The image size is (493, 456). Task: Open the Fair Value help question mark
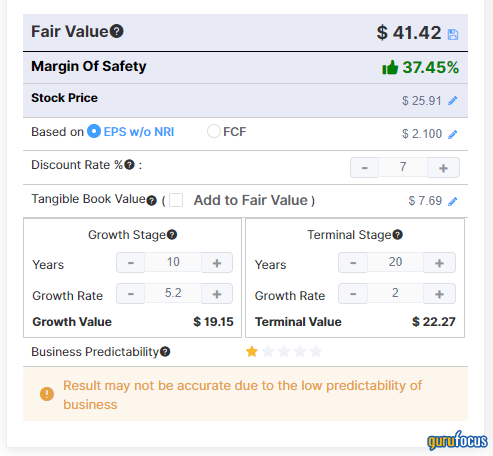coord(117,31)
